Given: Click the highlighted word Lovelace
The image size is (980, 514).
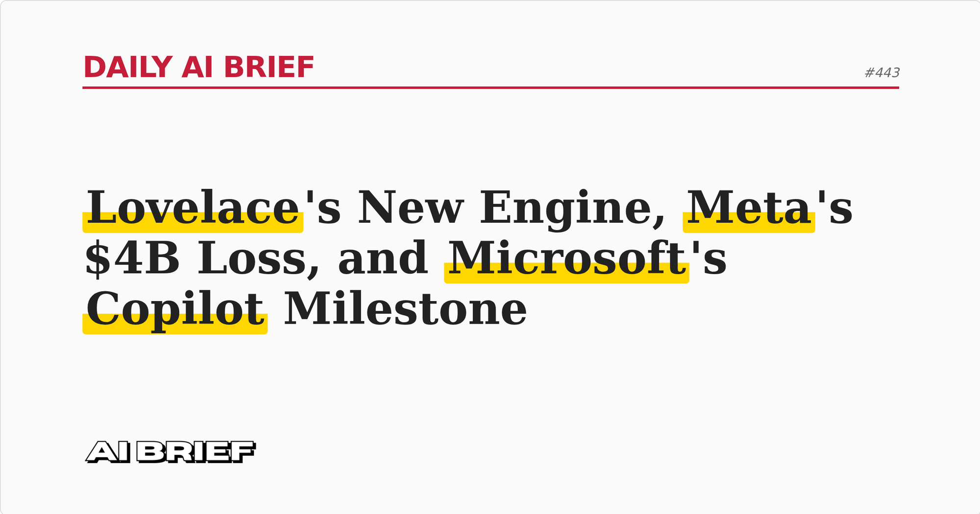Looking at the screenshot, I should point(193,208).
